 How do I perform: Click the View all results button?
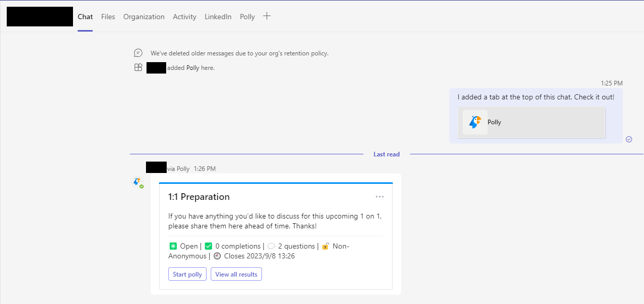(x=236, y=274)
